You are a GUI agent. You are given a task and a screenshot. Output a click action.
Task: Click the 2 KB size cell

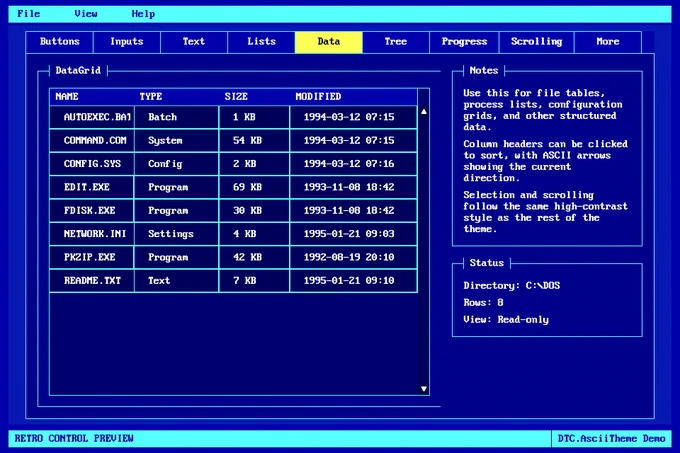tap(254, 164)
